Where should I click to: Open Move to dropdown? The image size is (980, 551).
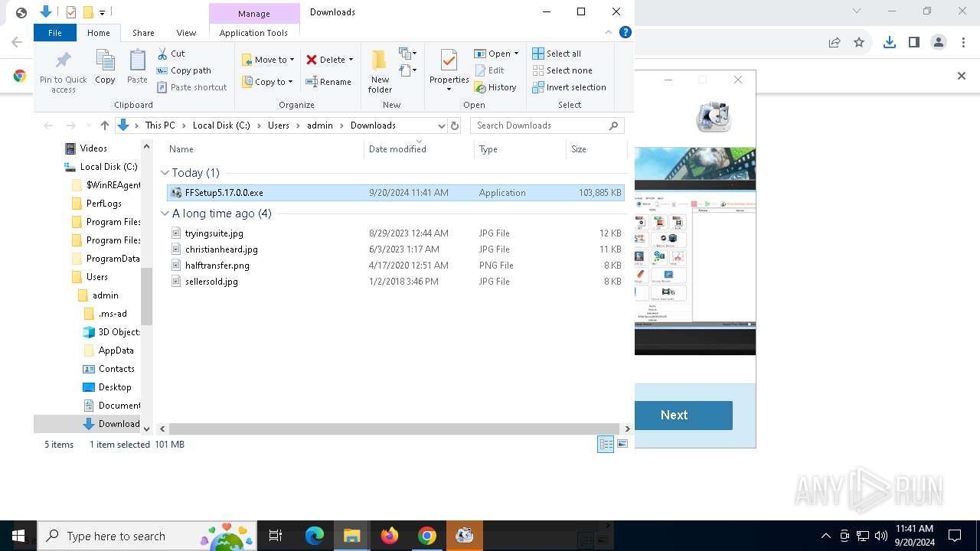point(268,60)
